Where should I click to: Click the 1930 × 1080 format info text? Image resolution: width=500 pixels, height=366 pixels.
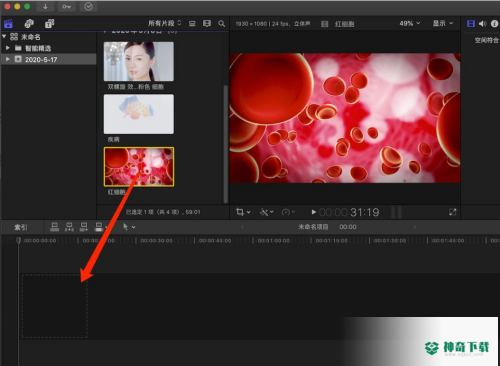pos(273,24)
